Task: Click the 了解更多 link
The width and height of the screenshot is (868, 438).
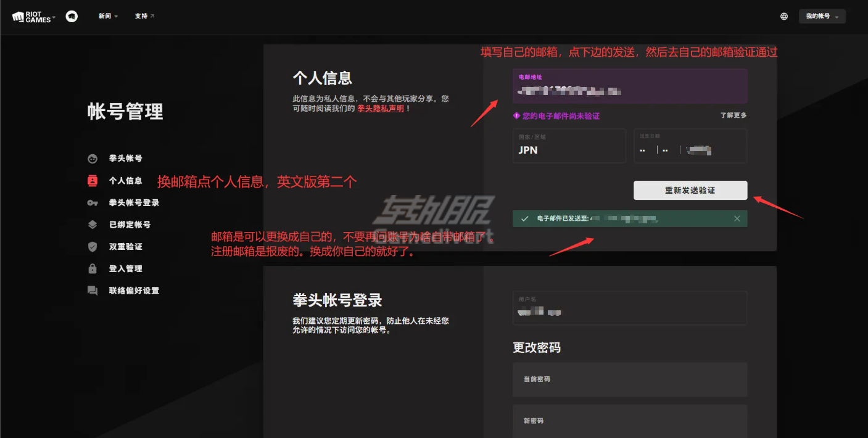Action: tap(734, 115)
